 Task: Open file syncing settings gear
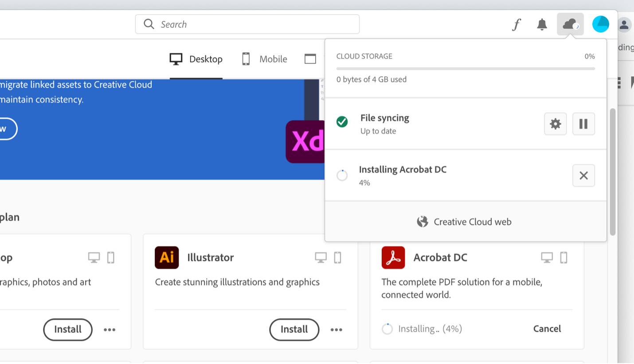[556, 124]
